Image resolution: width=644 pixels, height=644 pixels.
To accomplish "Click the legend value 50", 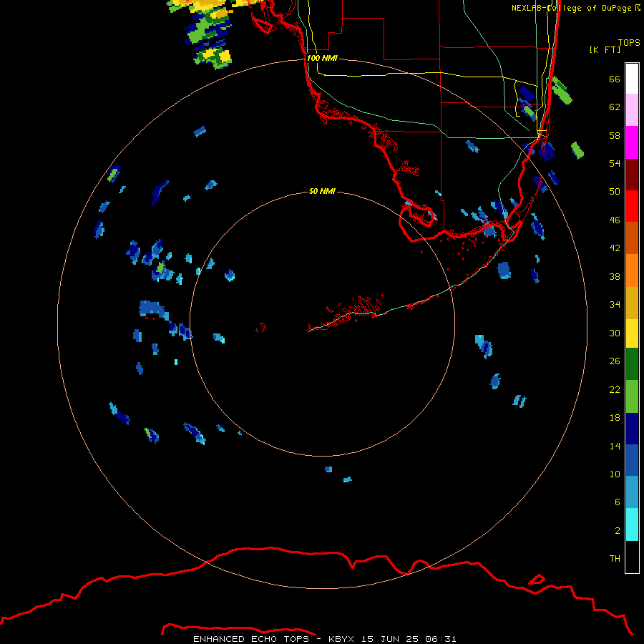I will pos(615,192).
